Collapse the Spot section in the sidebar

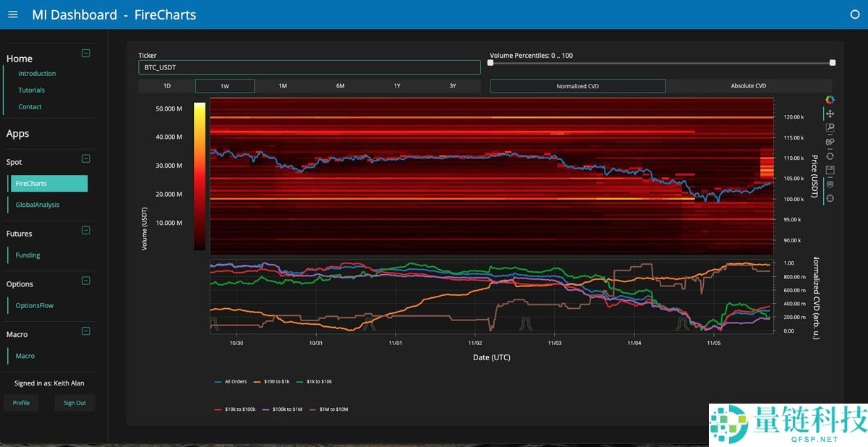coord(85,158)
